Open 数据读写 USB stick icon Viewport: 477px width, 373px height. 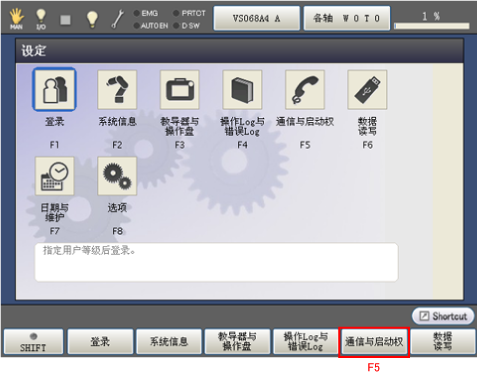pyautogui.click(x=367, y=89)
